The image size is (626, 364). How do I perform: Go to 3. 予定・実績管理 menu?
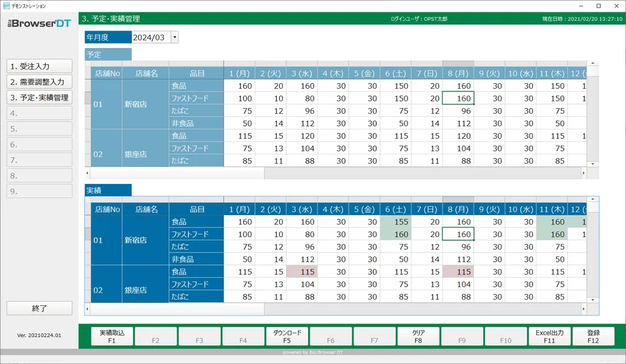click(x=39, y=98)
